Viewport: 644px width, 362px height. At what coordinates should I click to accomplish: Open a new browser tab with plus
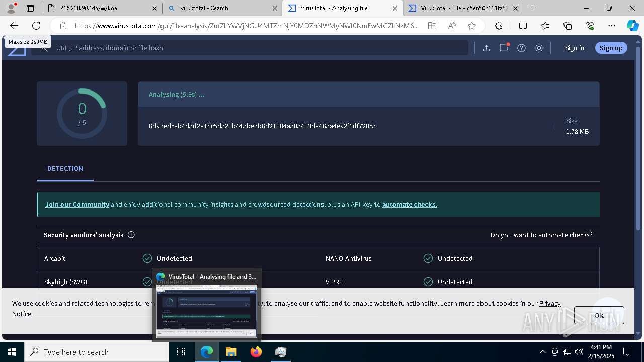click(x=532, y=8)
